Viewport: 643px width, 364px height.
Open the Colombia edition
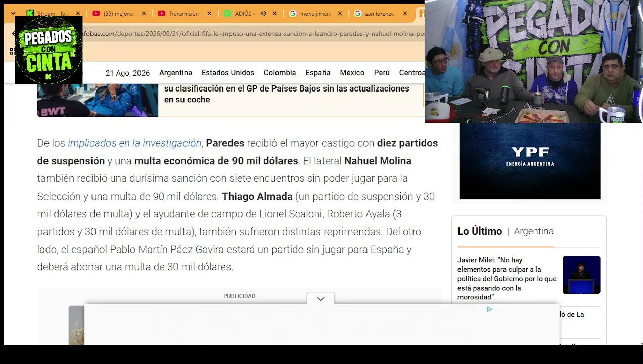pyautogui.click(x=280, y=73)
